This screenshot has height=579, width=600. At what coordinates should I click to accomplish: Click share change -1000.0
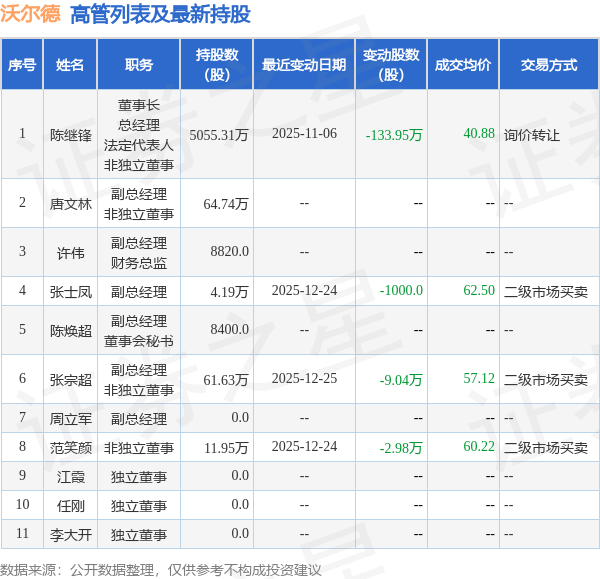coord(401,290)
